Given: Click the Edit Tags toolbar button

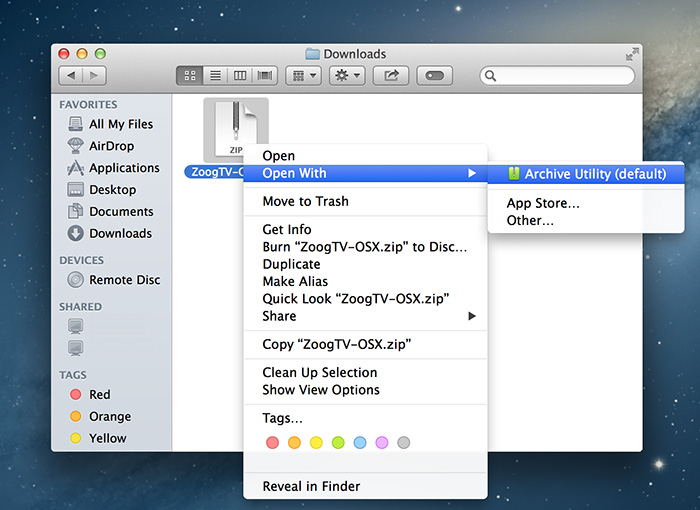Looking at the screenshot, I should (434, 75).
